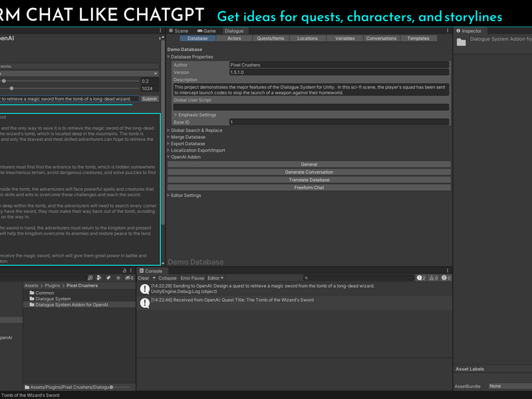Switch to the Scene tab

pos(178,31)
